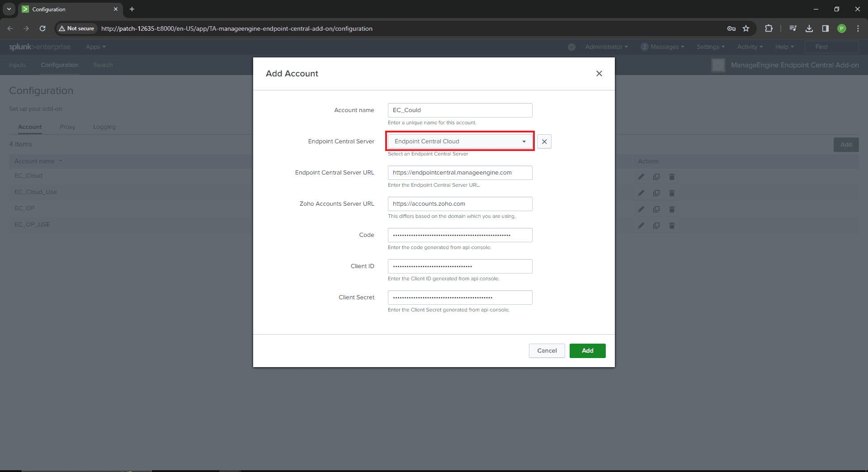This screenshot has width=868, height=472.
Task: Clone the EC_OP_USE account
Action: point(656,226)
